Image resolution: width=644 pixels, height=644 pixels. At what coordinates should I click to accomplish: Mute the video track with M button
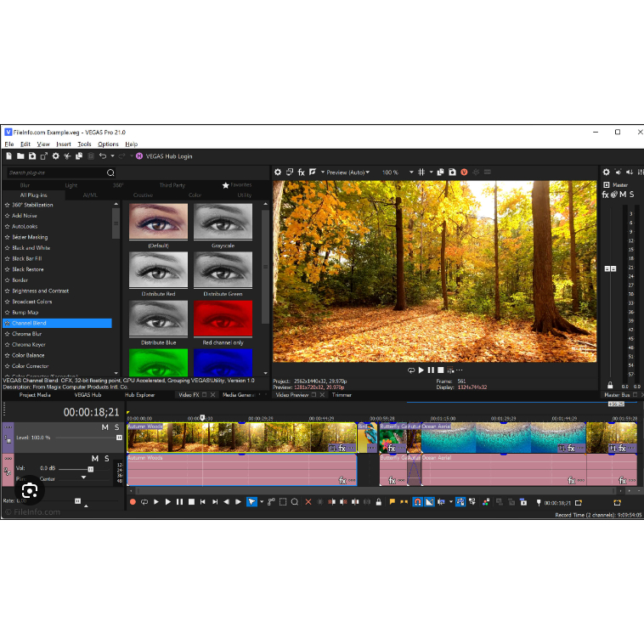pyautogui.click(x=105, y=427)
